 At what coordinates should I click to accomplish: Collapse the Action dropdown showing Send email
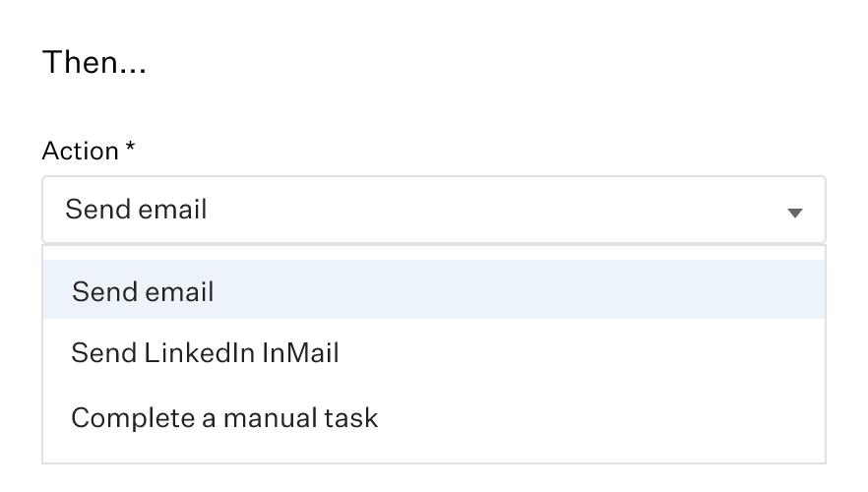(795, 213)
